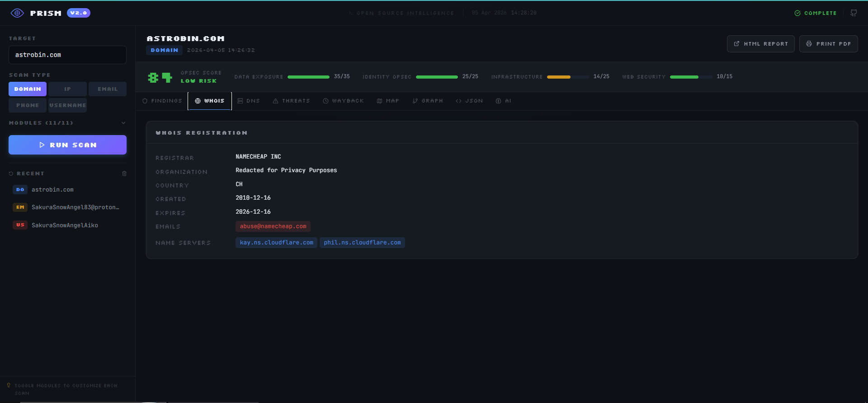The height and width of the screenshot is (403, 868).
Task: Click the DO badge beside astrobin.com
Action: (x=20, y=190)
